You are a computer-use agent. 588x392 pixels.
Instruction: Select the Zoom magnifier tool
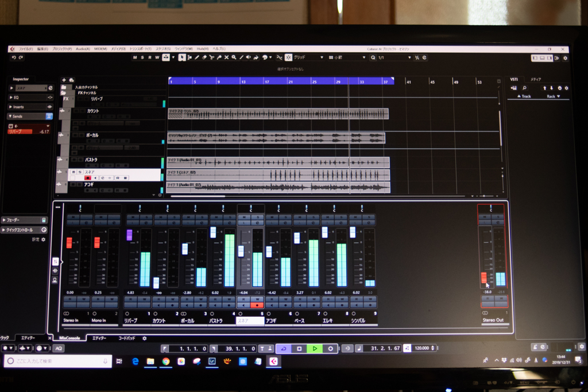[x=234, y=57]
